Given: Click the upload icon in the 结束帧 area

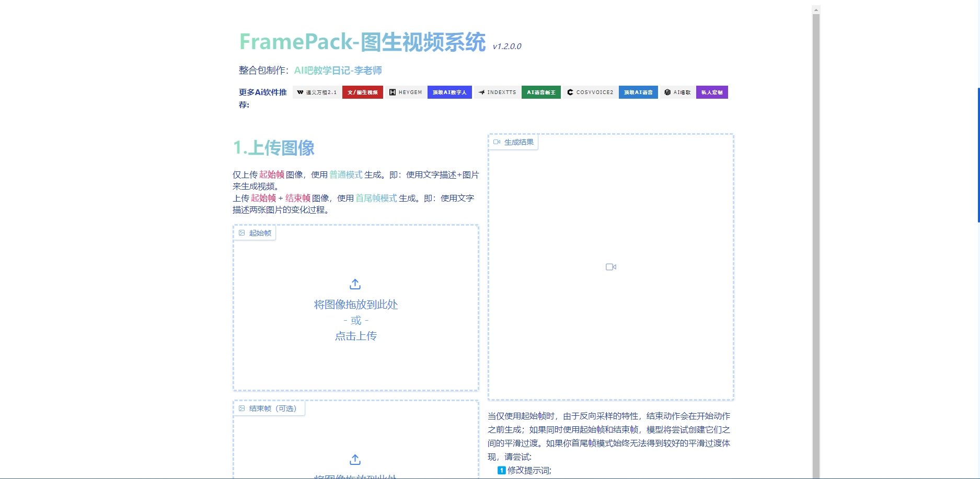Looking at the screenshot, I should click(x=355, y=460).
